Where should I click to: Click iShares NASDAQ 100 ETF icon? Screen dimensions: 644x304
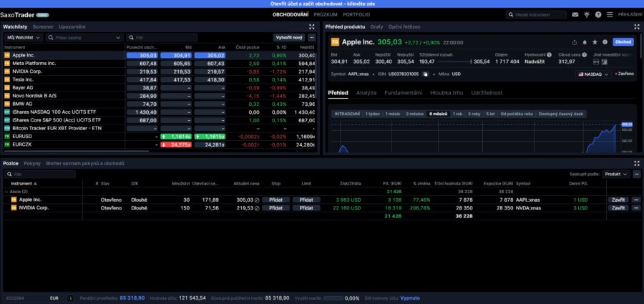(7, 112)
